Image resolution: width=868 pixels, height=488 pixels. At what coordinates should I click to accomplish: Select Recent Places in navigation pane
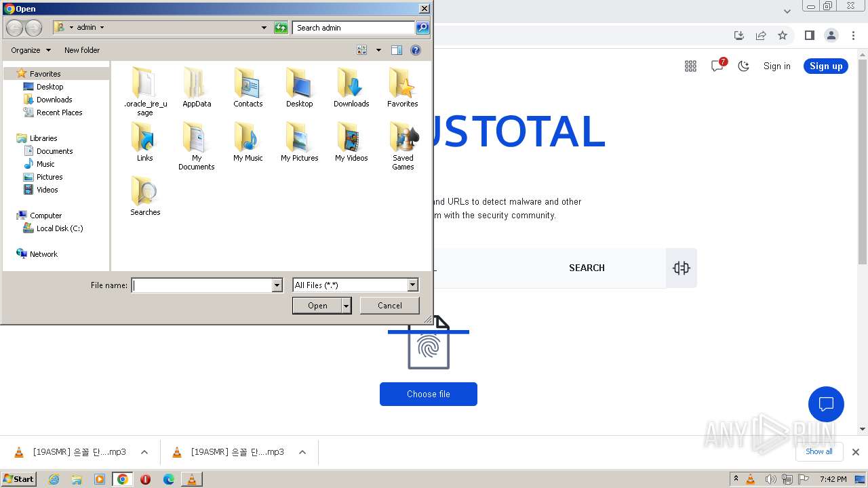coord(60,113)
